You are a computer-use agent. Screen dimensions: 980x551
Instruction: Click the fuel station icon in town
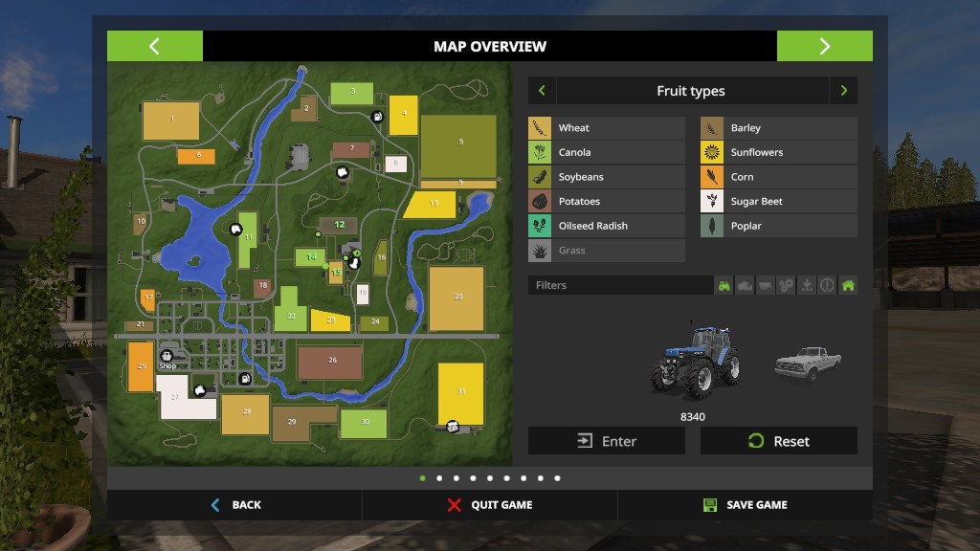[244, 379]
